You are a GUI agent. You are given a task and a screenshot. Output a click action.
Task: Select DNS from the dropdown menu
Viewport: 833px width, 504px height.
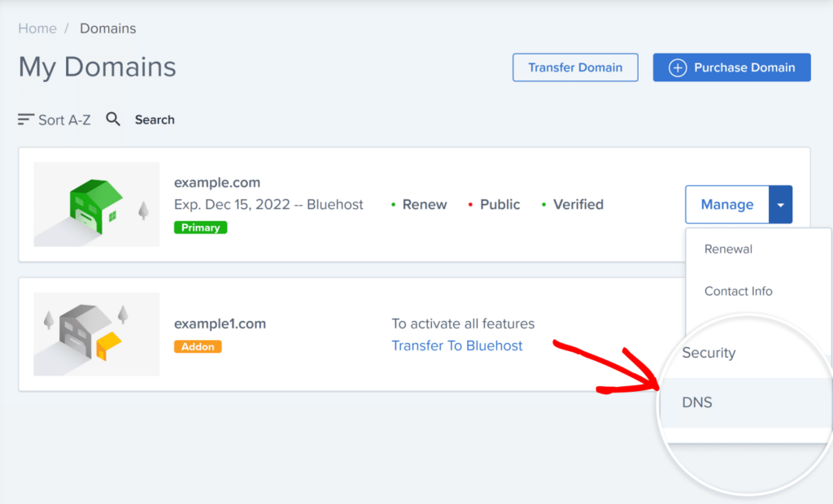pos(697,402)
